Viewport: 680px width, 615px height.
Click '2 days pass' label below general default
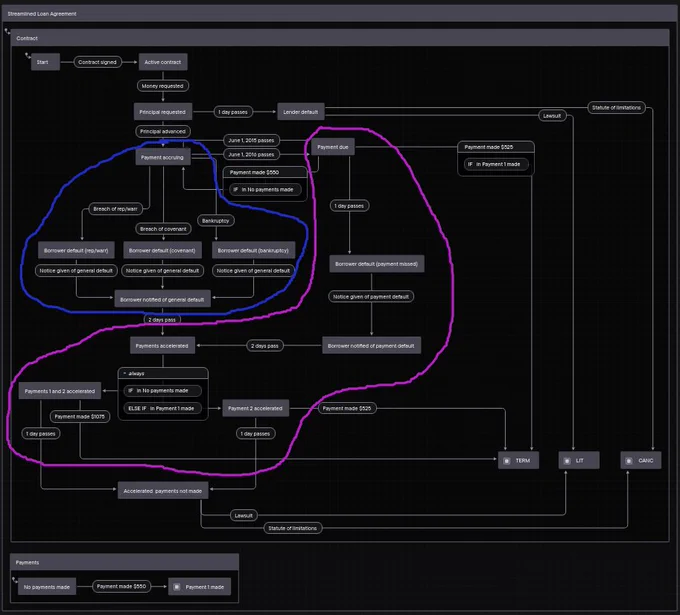162,320
